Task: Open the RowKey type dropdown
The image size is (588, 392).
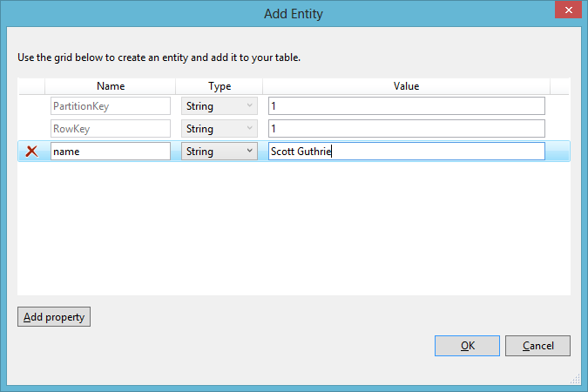Action: point(219,129)
